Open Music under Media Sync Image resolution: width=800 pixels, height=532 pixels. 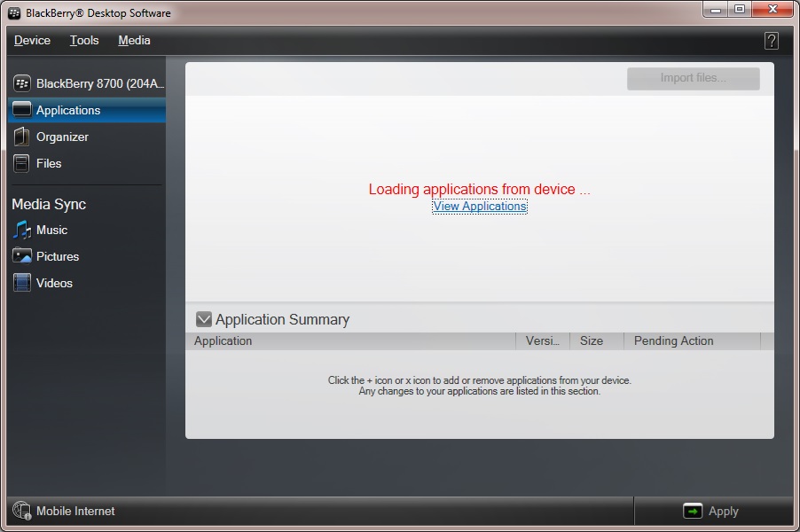point(22,230)
